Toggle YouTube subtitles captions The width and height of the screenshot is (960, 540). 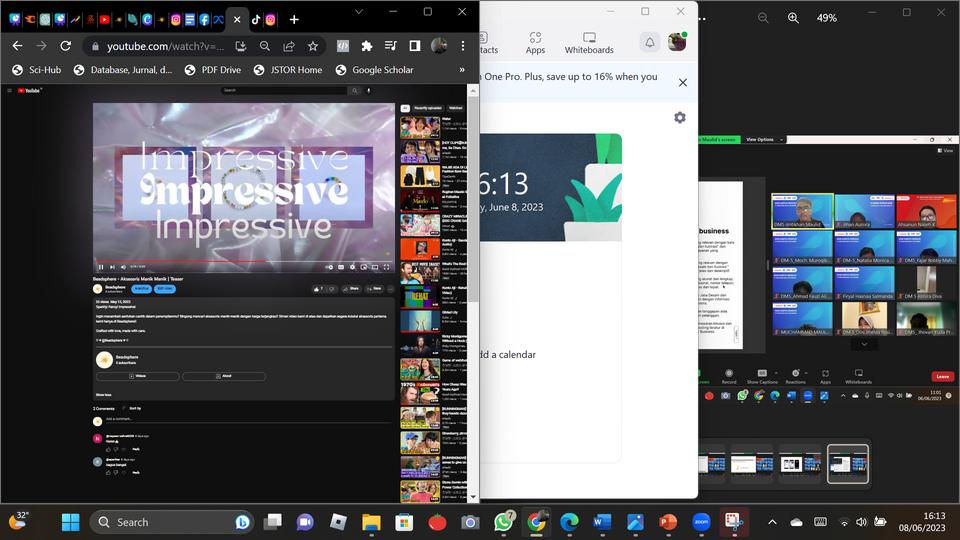(341, 267)
